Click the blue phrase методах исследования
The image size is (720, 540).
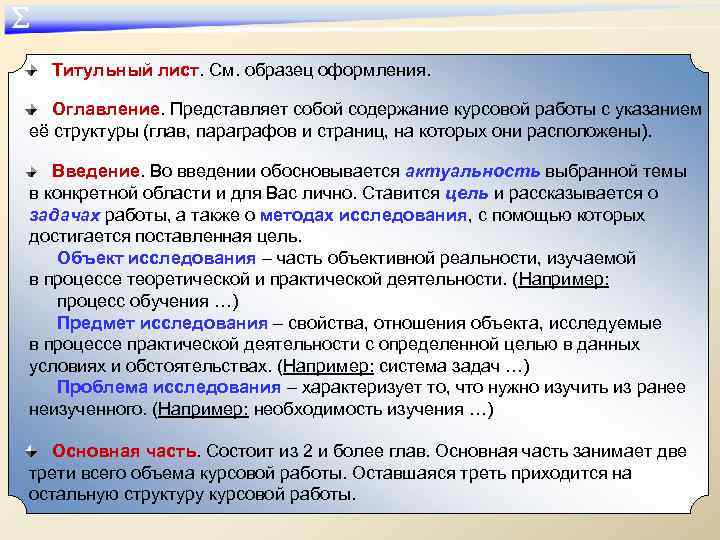point(363,215)
